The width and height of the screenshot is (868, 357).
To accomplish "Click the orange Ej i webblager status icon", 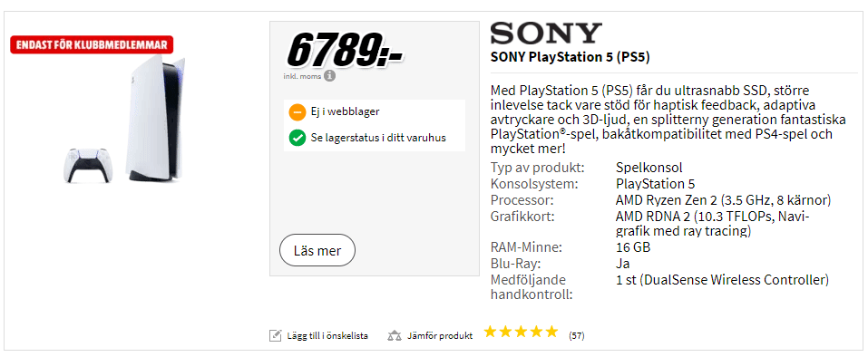I will coord(297,112).
